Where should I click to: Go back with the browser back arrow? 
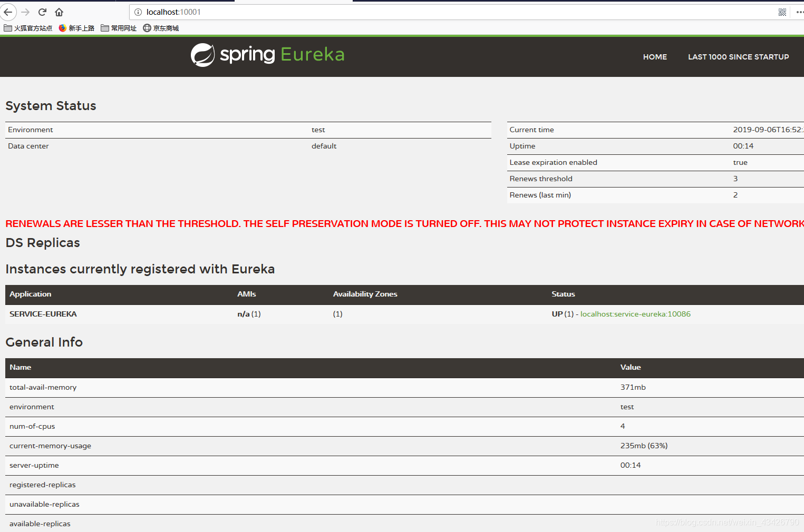click(x=8, y=12)
